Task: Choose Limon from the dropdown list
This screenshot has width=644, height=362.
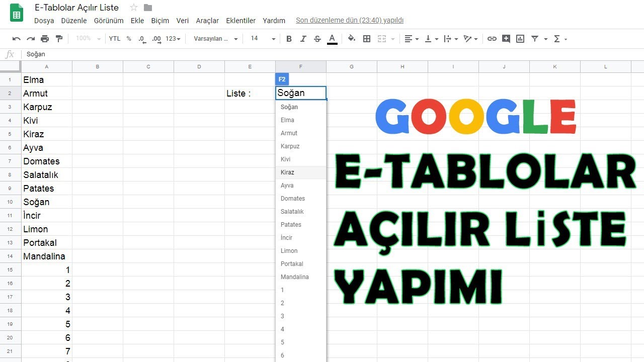Action: pos(301,251)
